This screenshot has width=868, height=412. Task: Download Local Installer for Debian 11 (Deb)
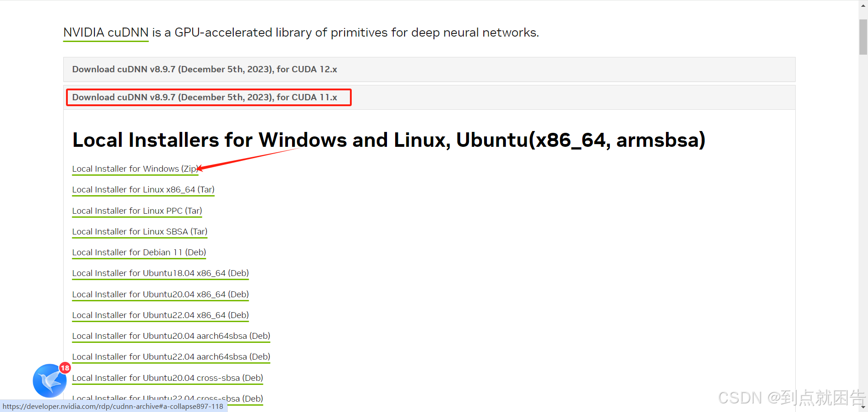(139, 253)
